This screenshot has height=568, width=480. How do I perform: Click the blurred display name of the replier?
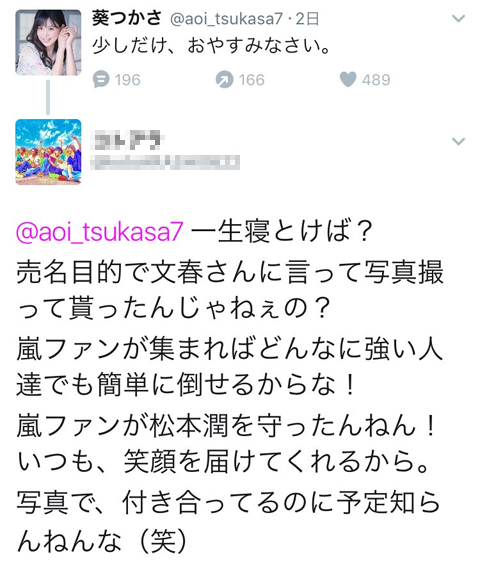129,142
